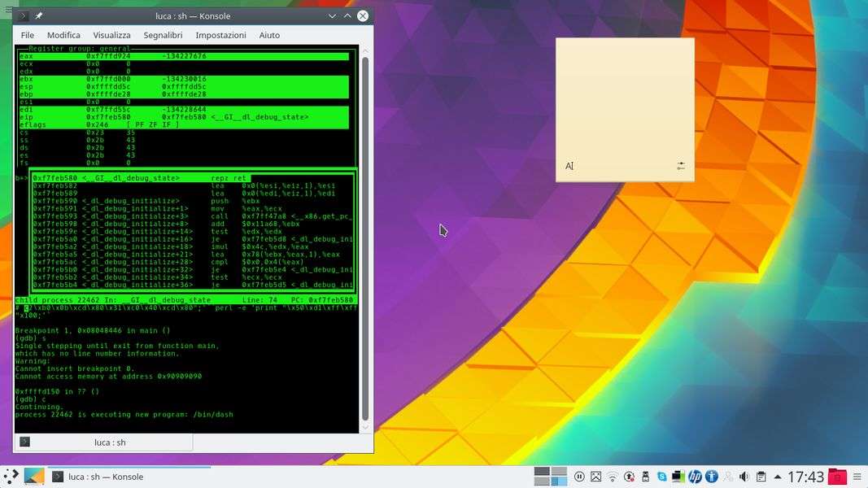This screenshot has width=868, height=488.
Task: Open the KDE application launcher
Action: (x=11, y=477)
